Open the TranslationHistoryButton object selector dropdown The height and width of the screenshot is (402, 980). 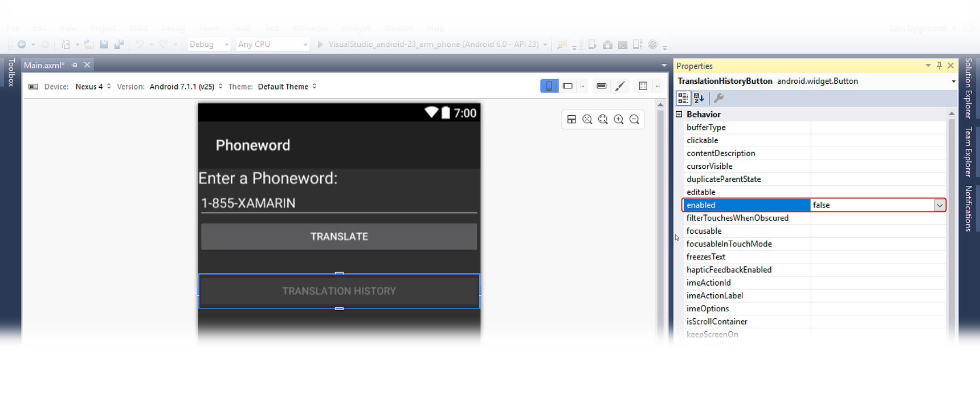coord(953,82)
